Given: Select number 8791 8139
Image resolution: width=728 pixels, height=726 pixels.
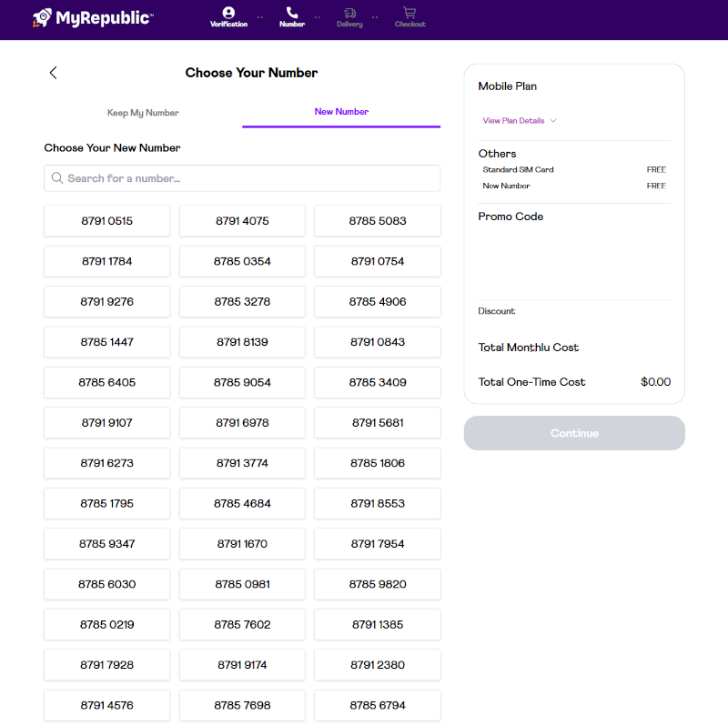Looking at the screenshot, I should [x=242, y=342].
